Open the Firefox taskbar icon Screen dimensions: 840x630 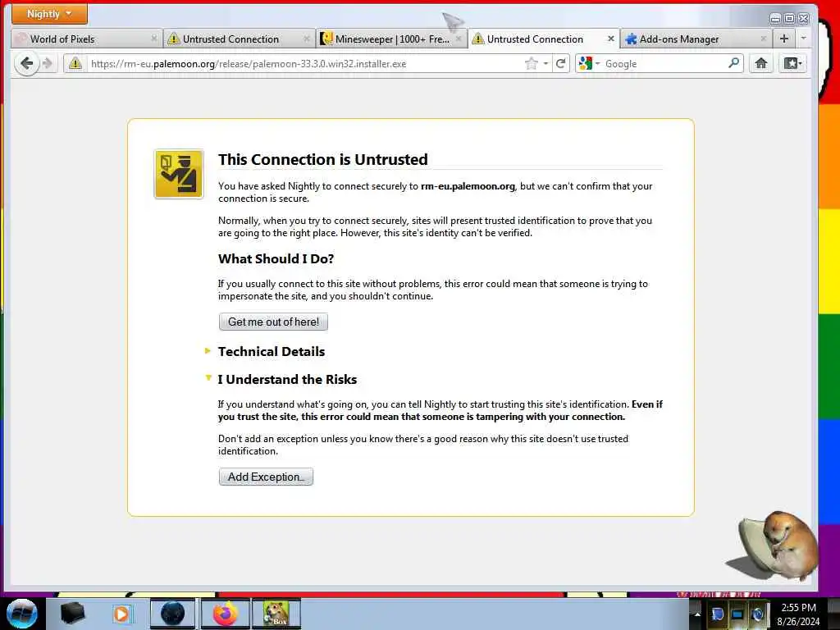225,614
